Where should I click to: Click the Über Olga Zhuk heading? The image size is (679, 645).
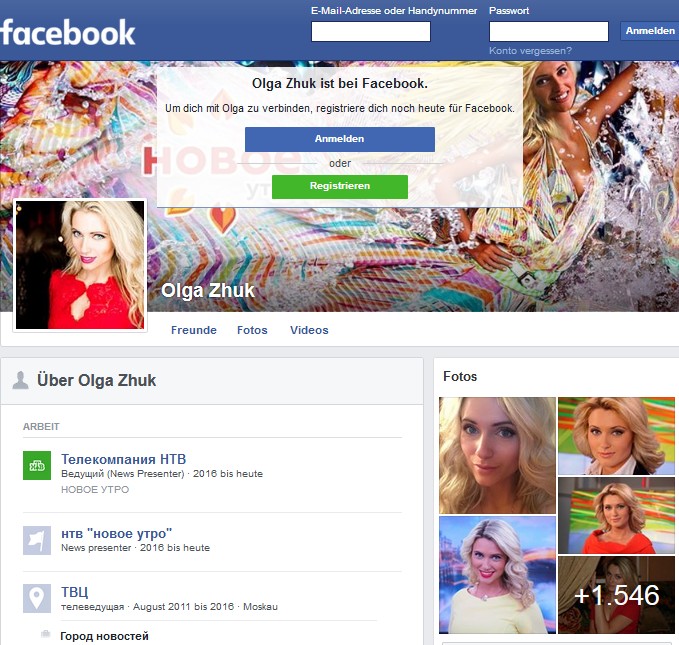click(x=97, y=380)
